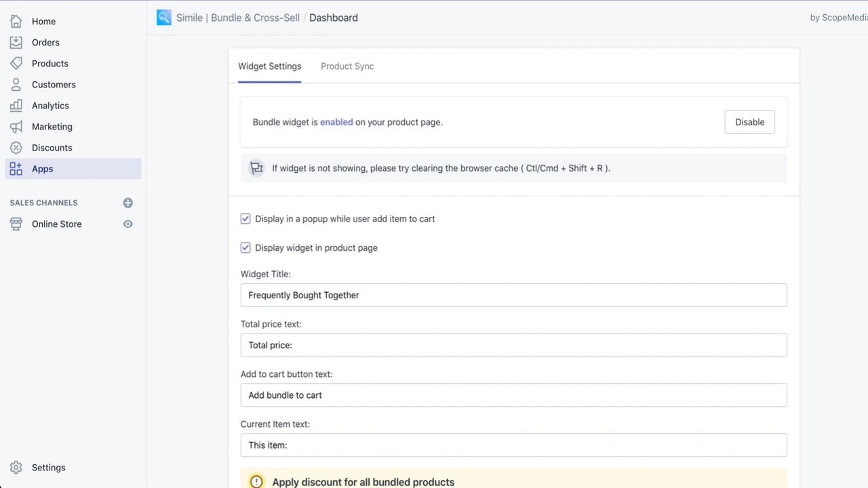Open the Analytics section
Viewport: 868px width, 488px height.
pos(50,105)
